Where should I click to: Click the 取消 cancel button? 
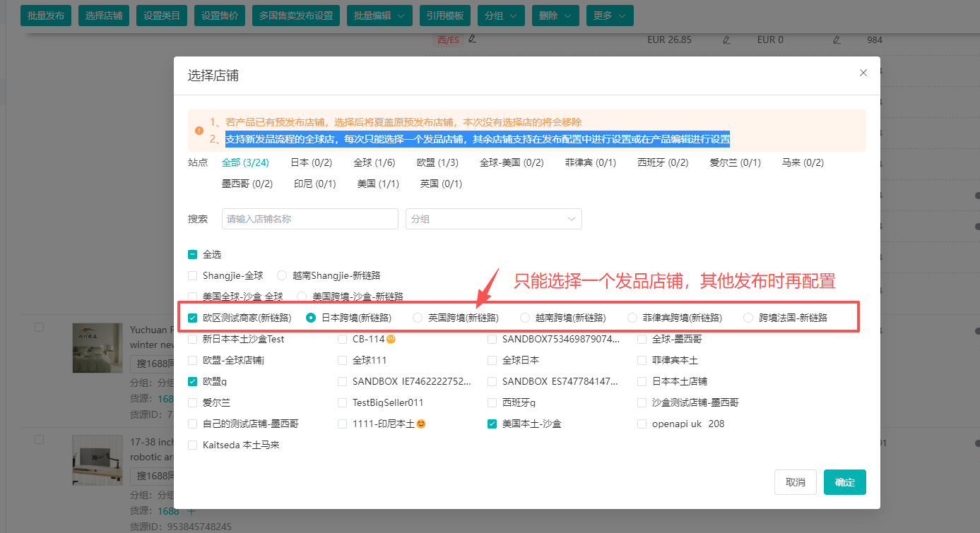pos(795,481)
